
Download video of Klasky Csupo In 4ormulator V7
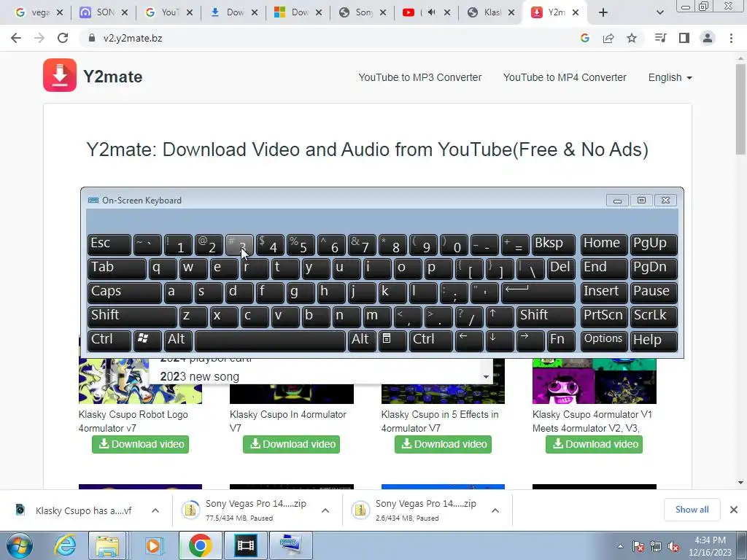[292, 444]
